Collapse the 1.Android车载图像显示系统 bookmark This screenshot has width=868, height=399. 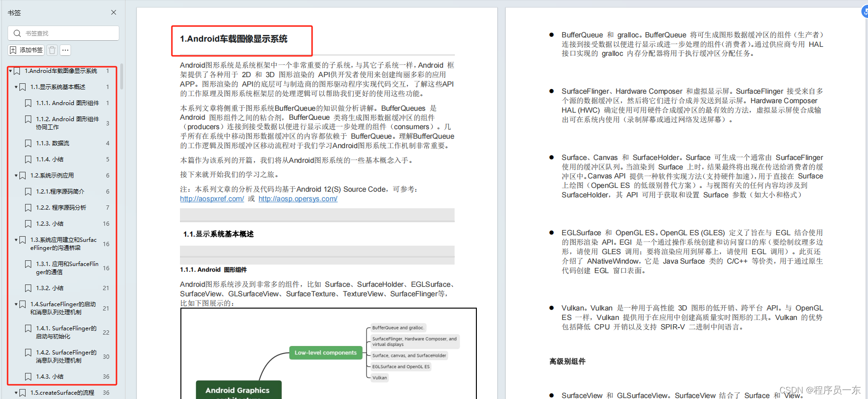point(10,71)
